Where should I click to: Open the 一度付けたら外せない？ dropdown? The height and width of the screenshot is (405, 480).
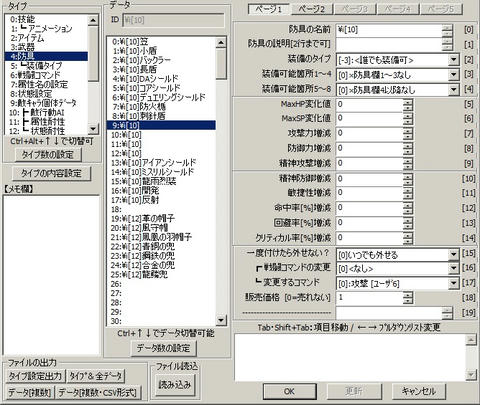[x=453, y=255]
